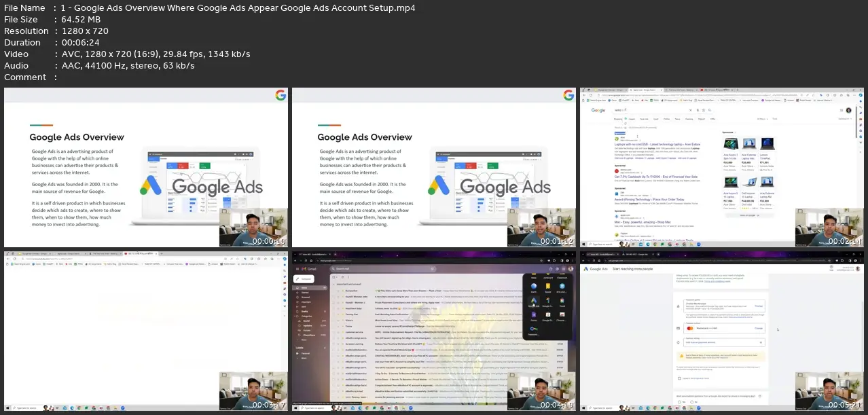The height and width of the screenshot is (415, 868).
Task: Switch to the News filter on Google results
Action: pos(677,119)
